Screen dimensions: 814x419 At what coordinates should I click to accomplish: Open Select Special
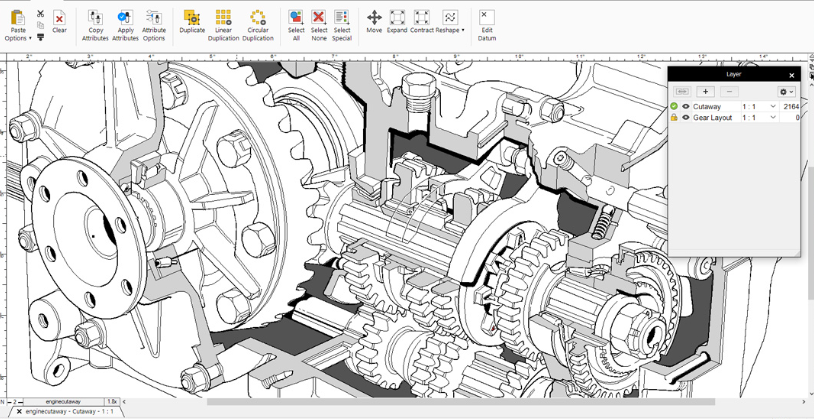click(x=342, y=25)
